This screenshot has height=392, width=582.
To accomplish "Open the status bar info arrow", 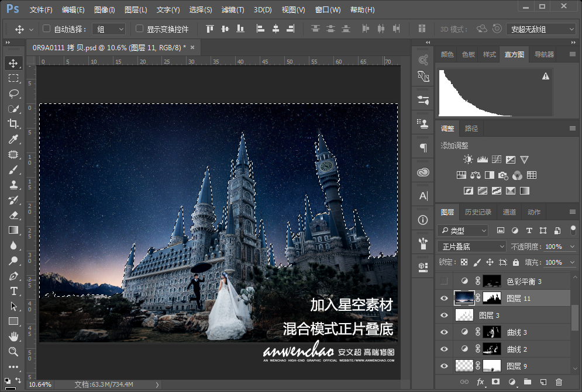I will point(157,384).
